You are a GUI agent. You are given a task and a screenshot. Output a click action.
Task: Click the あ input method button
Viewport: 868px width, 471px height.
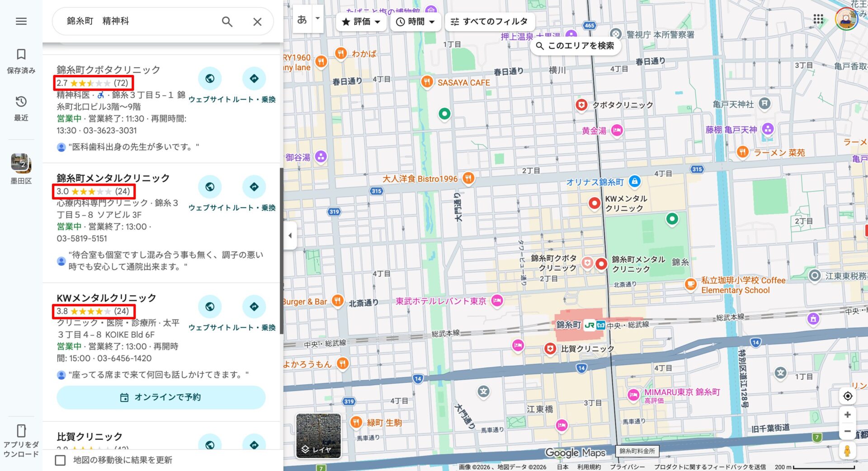pyautogui.click(x=302, y=19)
